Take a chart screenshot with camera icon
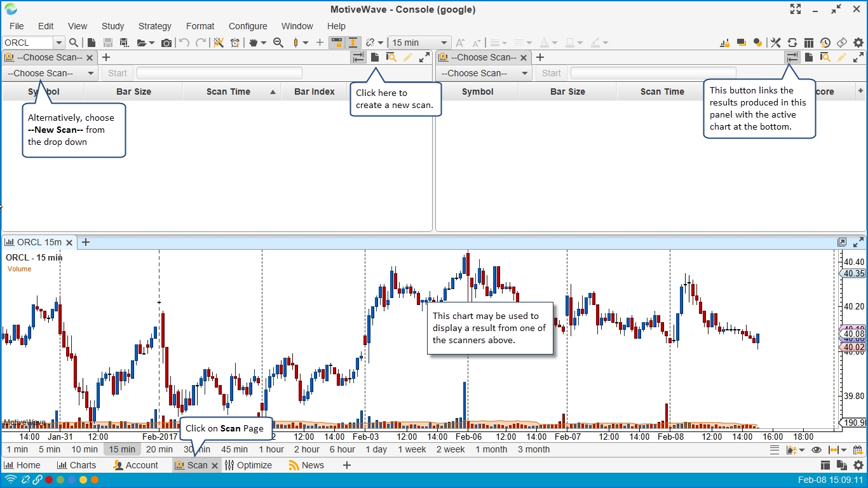The height and width of the screenshot is (488, 868). (x=166, y=43)
